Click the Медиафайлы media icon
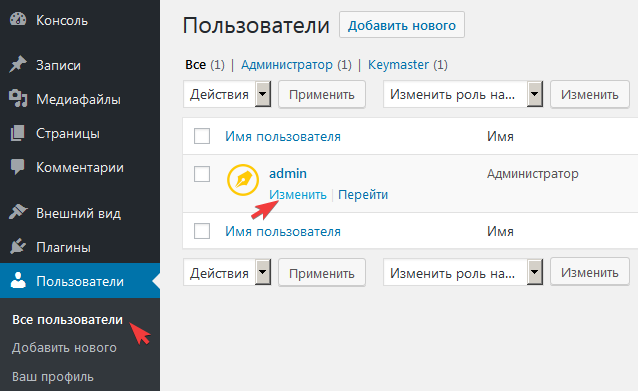638x391 pixels. 18,99
